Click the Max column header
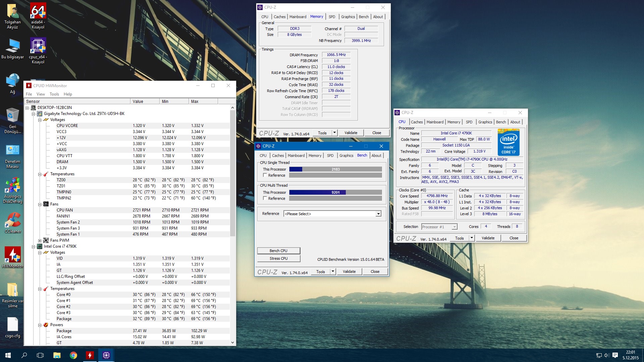644x362 pixels. point(203,101)
